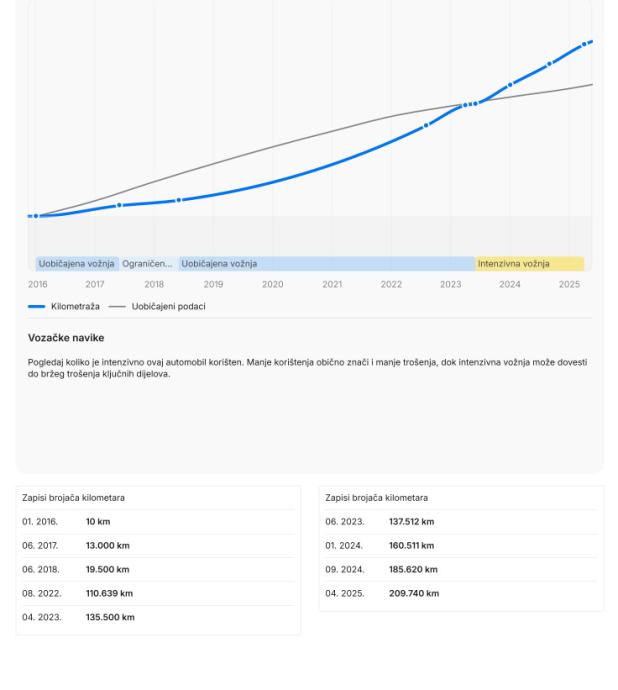
Task: Select the 04. 2023. 135.500 km record
Action: tap(158, 618)
